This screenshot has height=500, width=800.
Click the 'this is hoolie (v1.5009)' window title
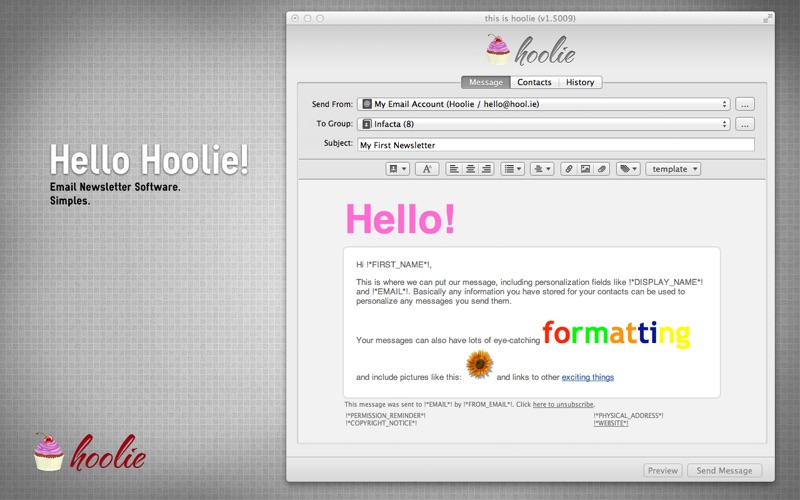pos(530,18)
